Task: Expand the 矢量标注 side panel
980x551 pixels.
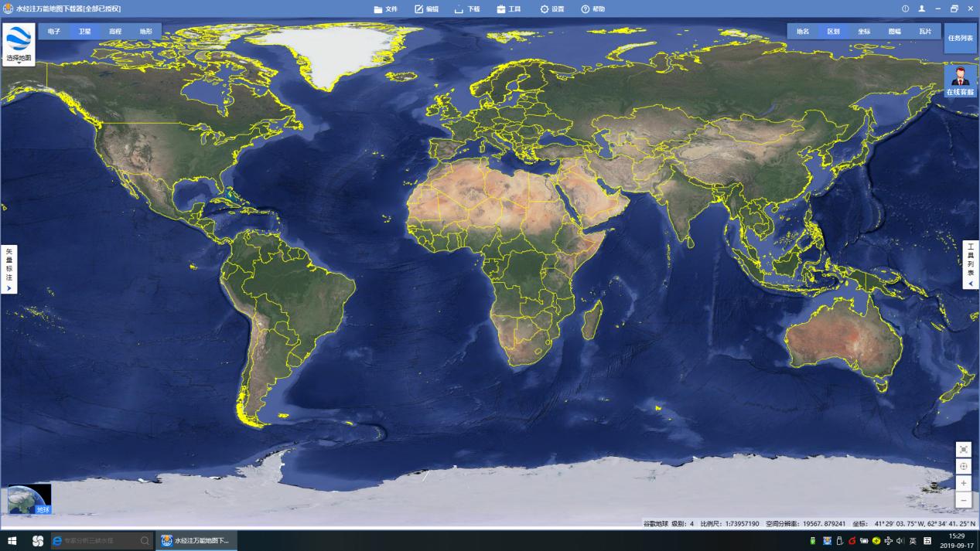Action: tap(9, 270)
